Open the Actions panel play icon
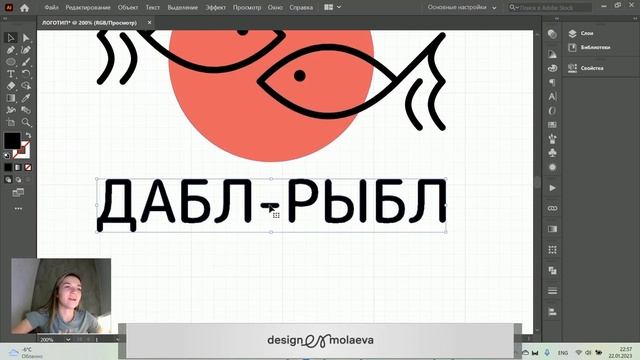The width and height of the screenshot is (640, 360). 552,188
